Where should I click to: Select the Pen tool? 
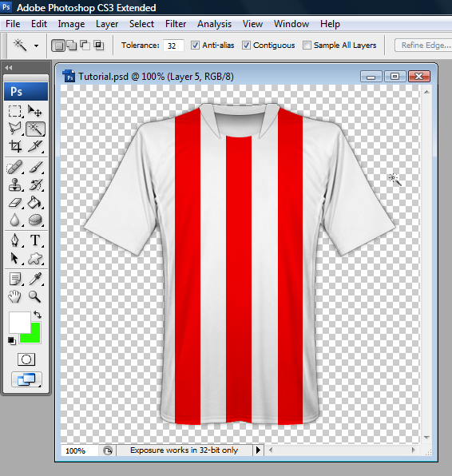pyautogui.click(x=15, y=240)
